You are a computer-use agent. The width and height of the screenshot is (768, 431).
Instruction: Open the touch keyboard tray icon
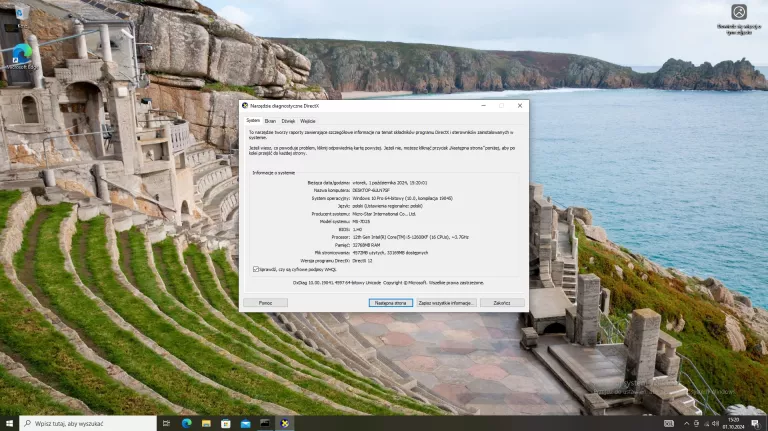(669, 424)
